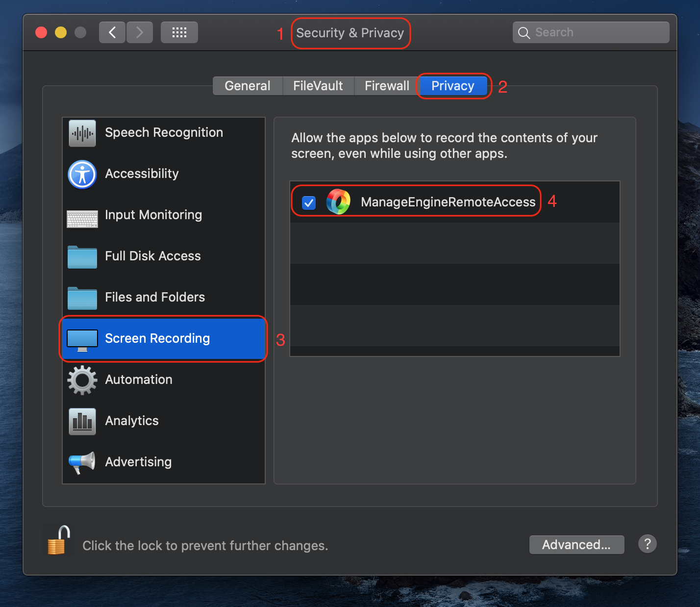
Task: Select the Input Monitoring keyboard icon
Action: pos(81,219)
